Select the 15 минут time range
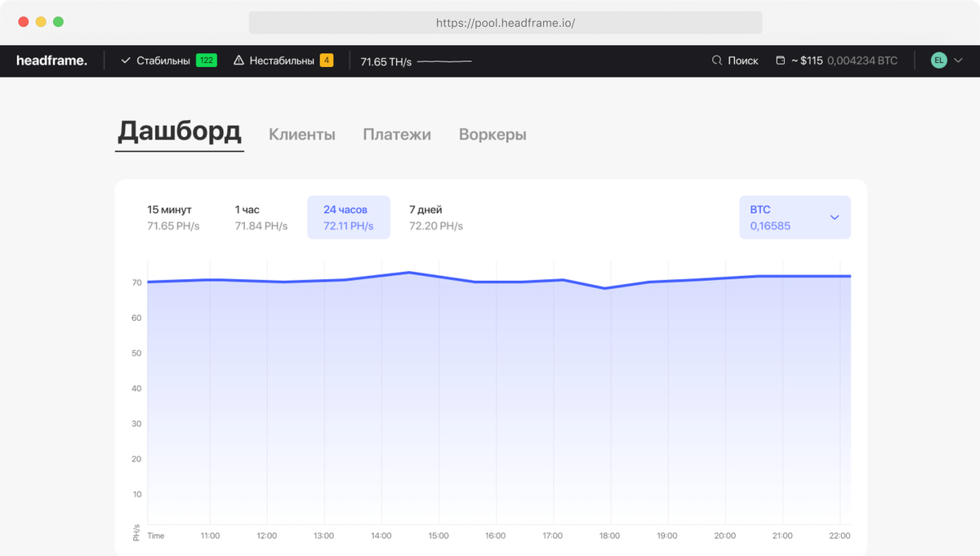 click(x=173, y=217)
